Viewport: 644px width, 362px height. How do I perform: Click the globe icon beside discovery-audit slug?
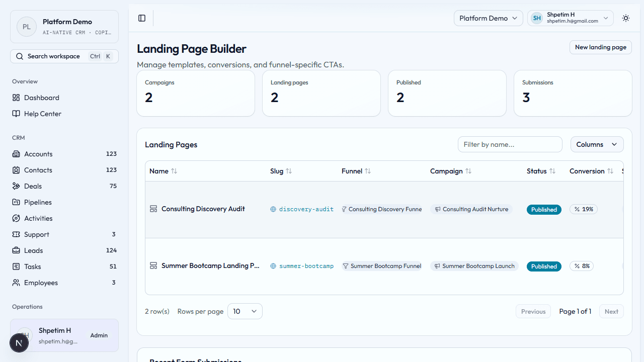point(273,209)
